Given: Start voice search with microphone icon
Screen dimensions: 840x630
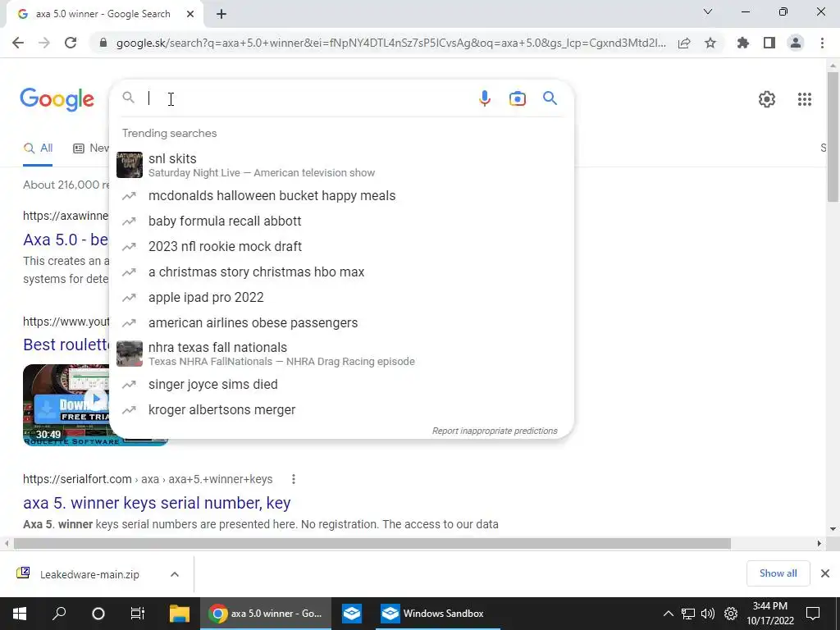Looking at the screenshot, I should click(x=484, y=98).
